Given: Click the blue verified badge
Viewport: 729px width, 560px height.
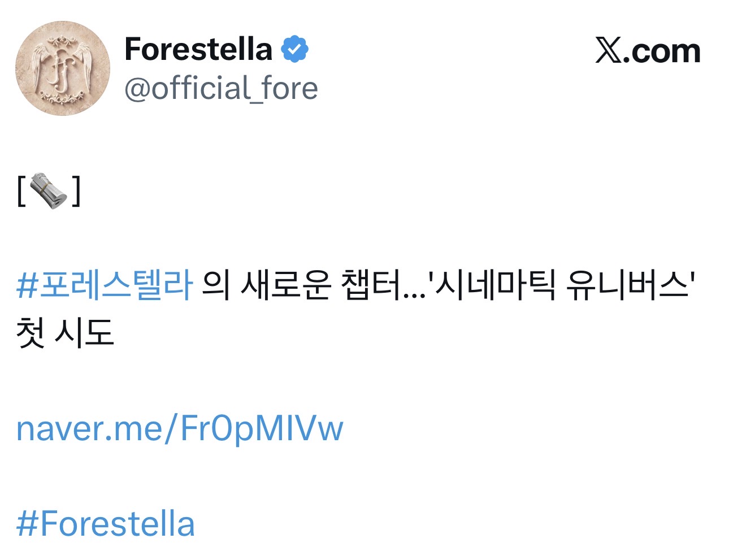Looking at the screenshot, I should coord(294,50).
